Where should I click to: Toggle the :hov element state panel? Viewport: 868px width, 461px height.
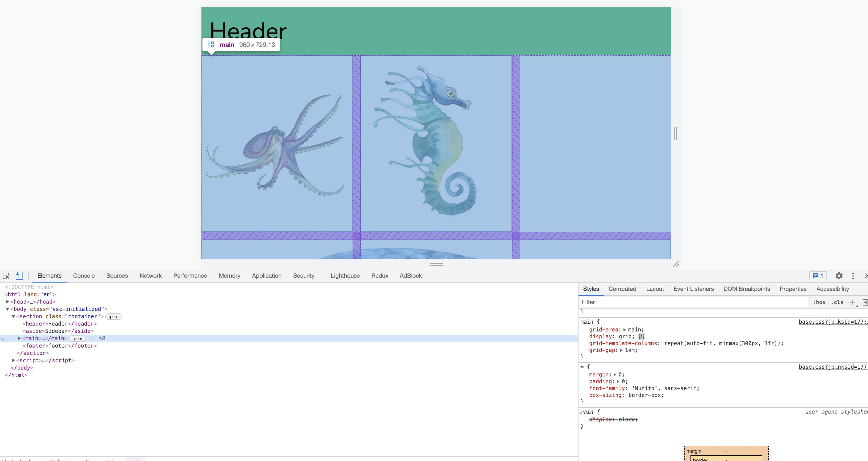819,302
